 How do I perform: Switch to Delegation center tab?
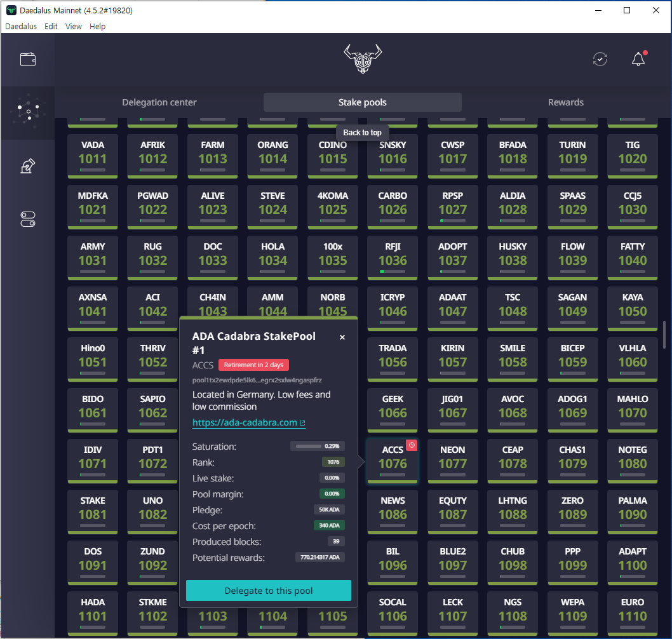click(x=159, y=102)
